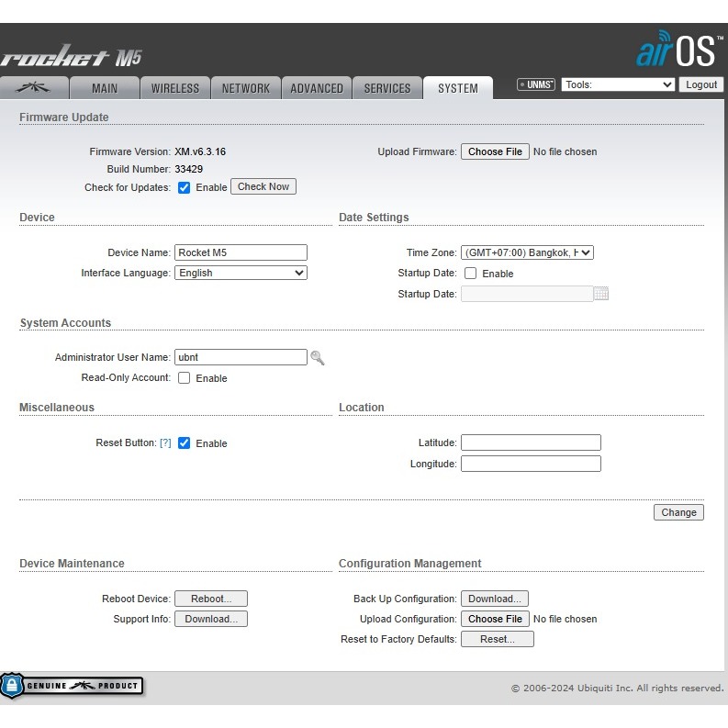728x728 pixels.
Task: Toggle the Reset Button Enable checkbox
Action: click(x=185, y=443)
